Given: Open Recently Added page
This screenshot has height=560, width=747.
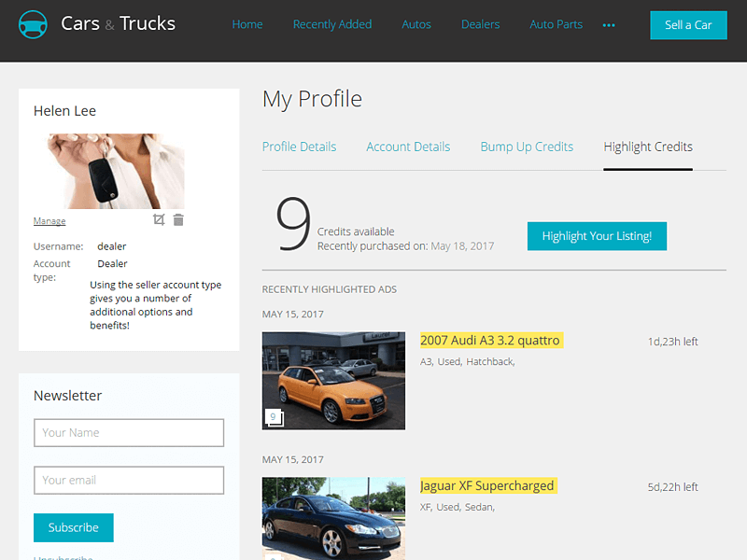Looking at the screenshot, I should tap(332, 24).
